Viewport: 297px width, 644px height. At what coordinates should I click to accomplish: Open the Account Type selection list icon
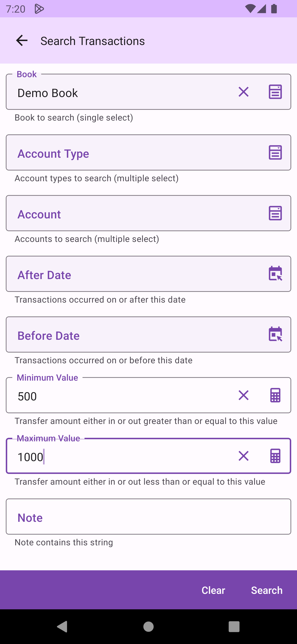[275, 153]
